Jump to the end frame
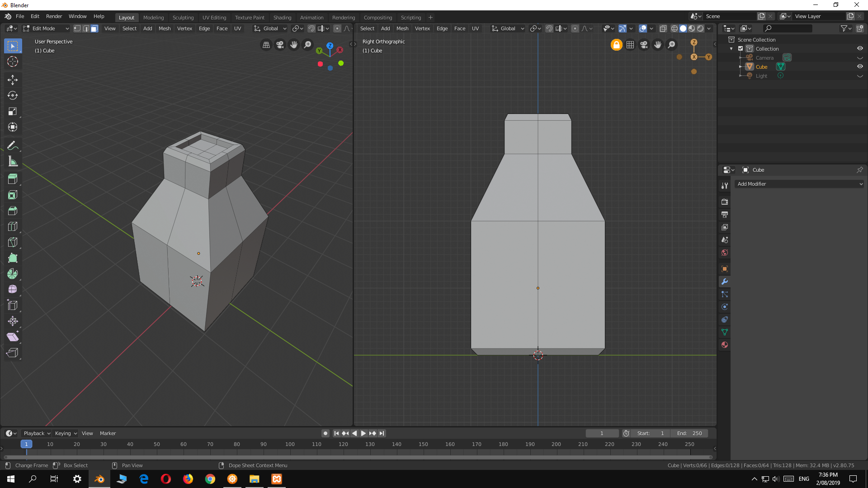This screenshot has width=868, height=488. point(382,433)
